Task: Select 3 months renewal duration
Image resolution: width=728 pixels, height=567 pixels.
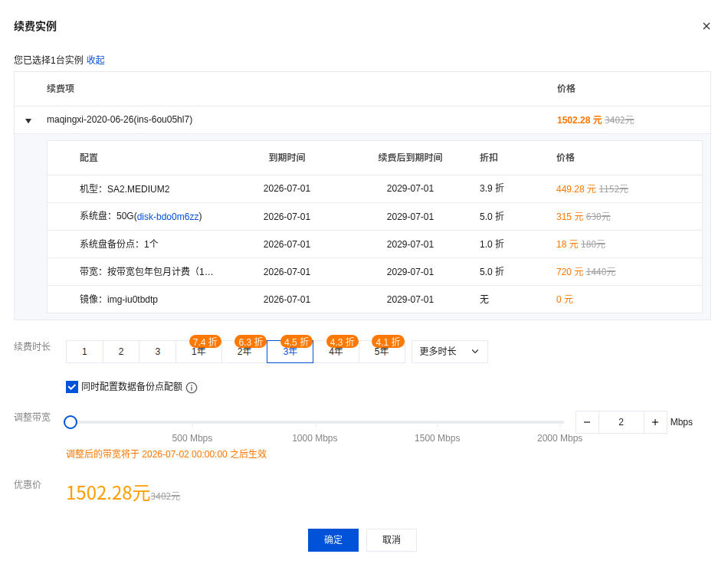Action: coord(157,352)
